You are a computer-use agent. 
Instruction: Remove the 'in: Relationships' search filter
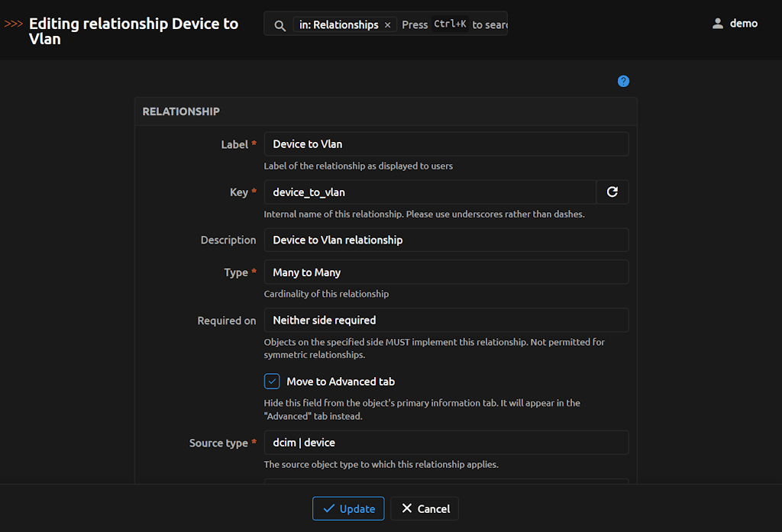click(x=387, y=25)
